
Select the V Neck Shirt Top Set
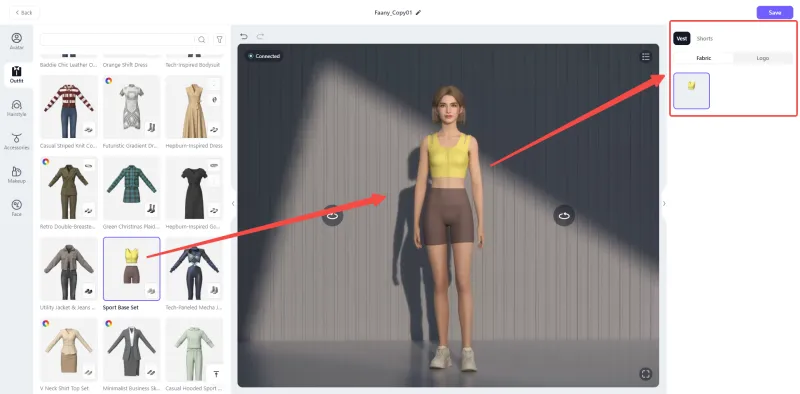[x=69, y=349]
